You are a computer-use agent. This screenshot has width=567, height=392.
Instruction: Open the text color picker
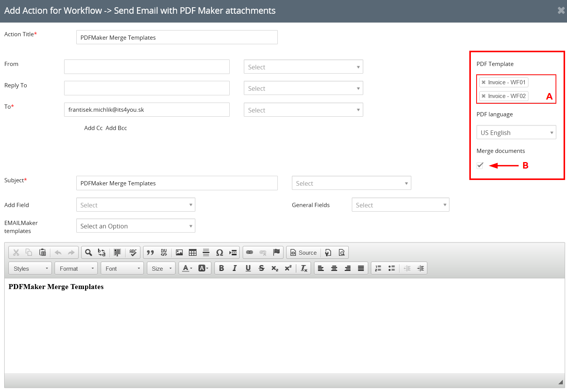(x=187, y=268)
